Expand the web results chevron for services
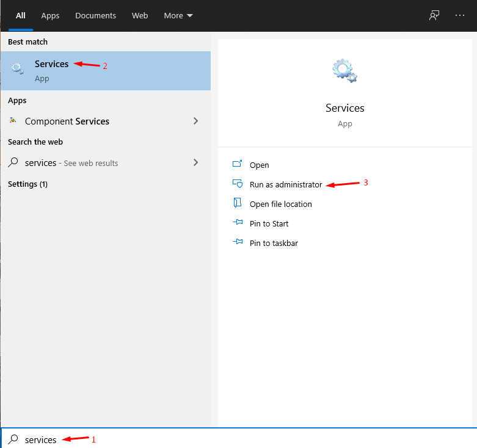The width and height of the screenshot is (477, 448). (195, 162)
